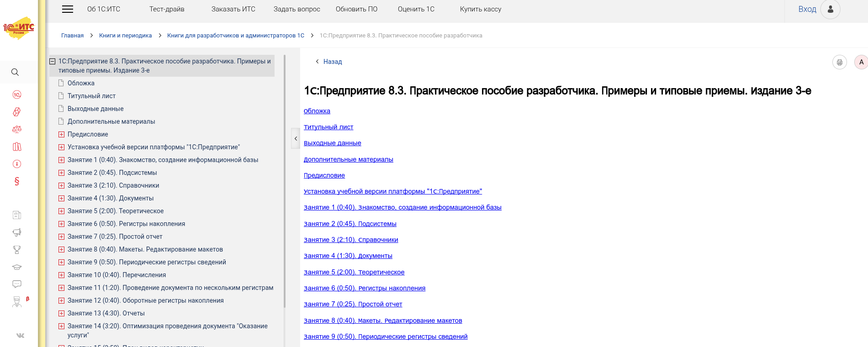Open 'Задать вопрос' menu item
Image resolution: width=868 pixels, height=347 pixels.
[x=297, y=9]
